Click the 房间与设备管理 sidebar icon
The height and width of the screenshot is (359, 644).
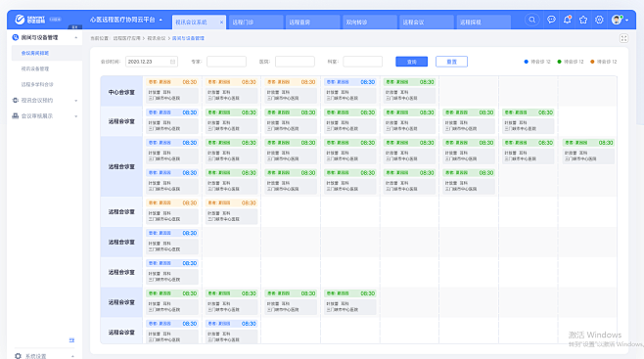click(x=16, y=37)
